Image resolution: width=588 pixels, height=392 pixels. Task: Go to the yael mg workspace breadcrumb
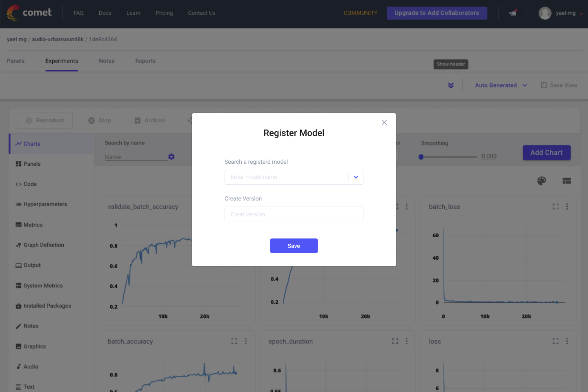point(17,39)
